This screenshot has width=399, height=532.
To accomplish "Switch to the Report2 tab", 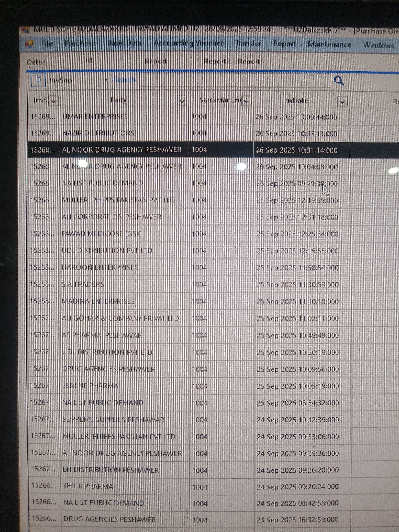I will (x=217, y=61).
